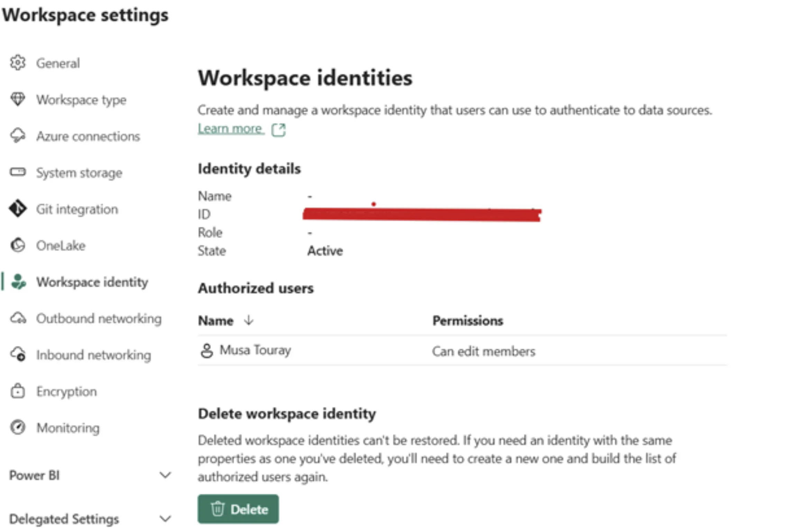Open System storage settings icon

(18, 172)
